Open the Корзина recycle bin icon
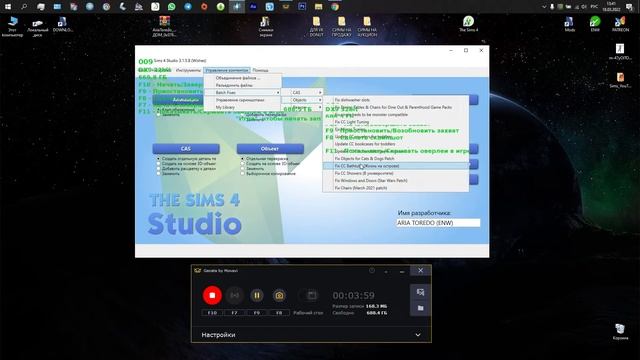 click(x=620, y=331)
